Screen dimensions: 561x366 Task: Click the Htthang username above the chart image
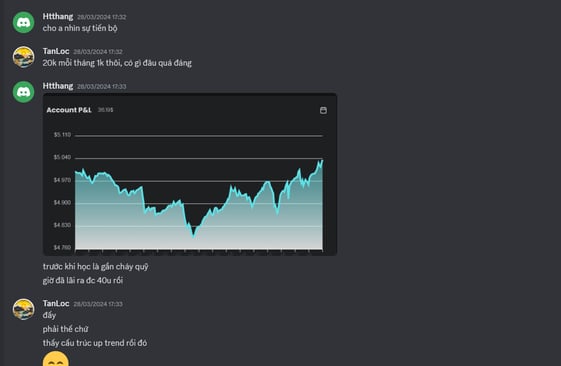[x=58, y=86]
